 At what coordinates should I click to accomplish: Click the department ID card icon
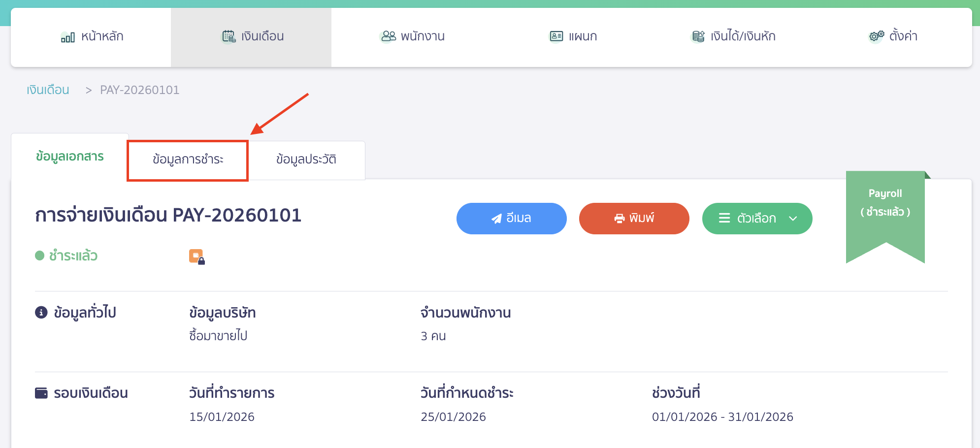tap(556, 36)
